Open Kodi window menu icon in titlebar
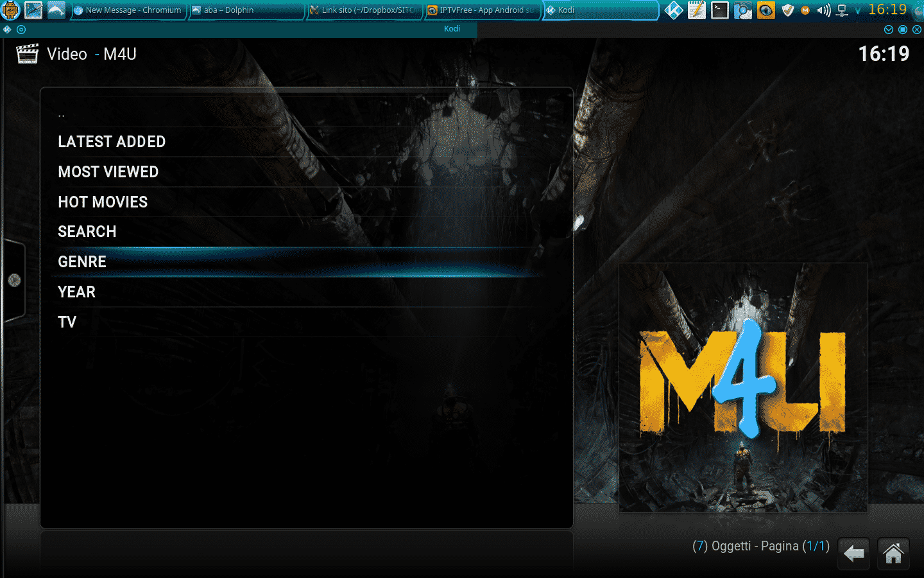The image size is (924, 578). [x=8, y=30]
